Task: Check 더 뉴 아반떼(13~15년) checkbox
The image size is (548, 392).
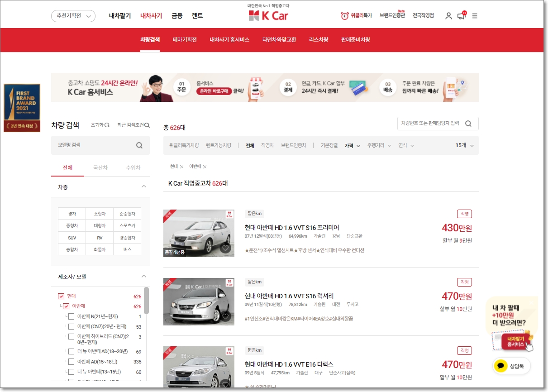Action: click(x=71, y=372)
